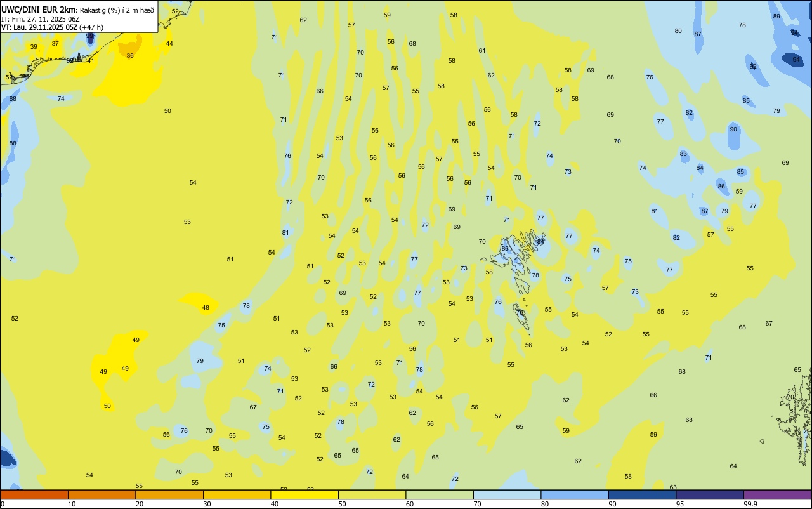Click the 39 humidity value on the map
The height and width of the screenshot is (509, 812).
[x=34, y=47]
